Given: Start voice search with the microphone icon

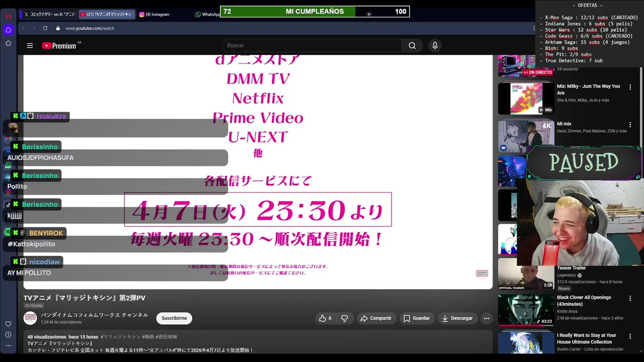Looking at the screenshot, I should [435, 46].
